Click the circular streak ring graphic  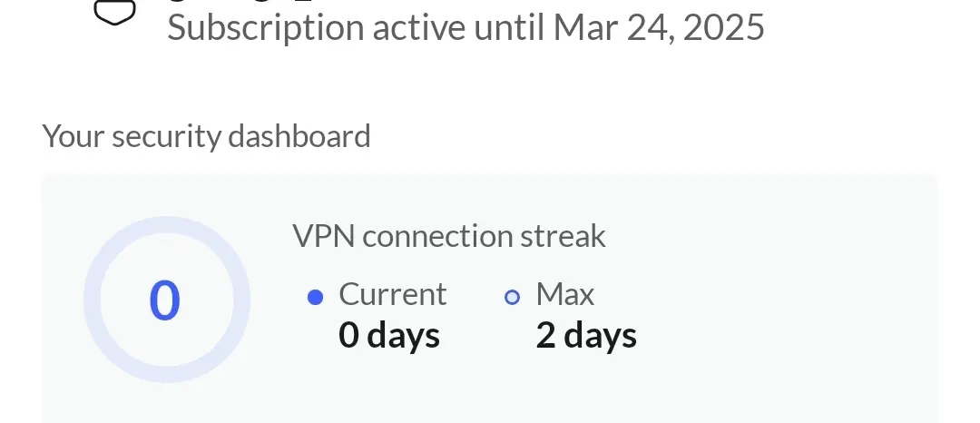pos(167,300)
